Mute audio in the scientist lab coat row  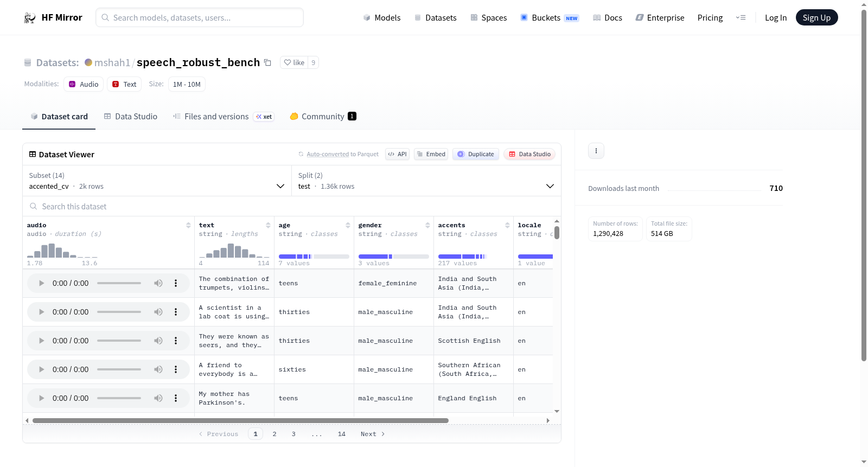158,312
